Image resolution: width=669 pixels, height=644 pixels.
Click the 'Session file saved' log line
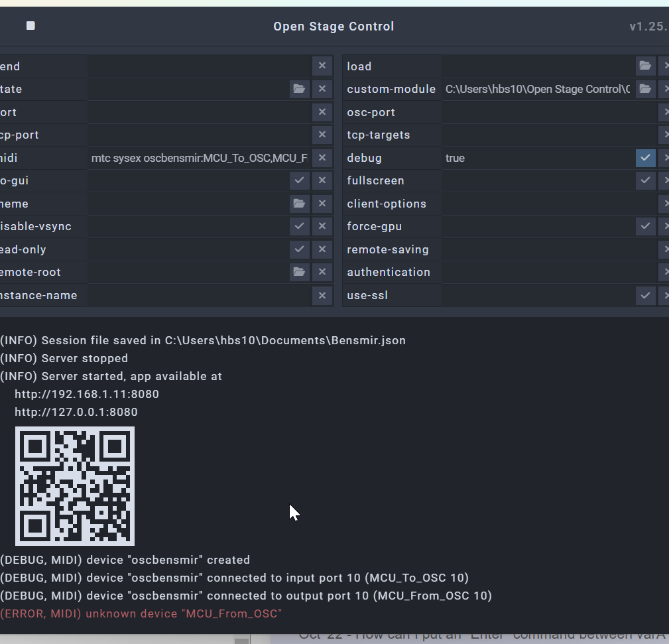pos(203,340)
